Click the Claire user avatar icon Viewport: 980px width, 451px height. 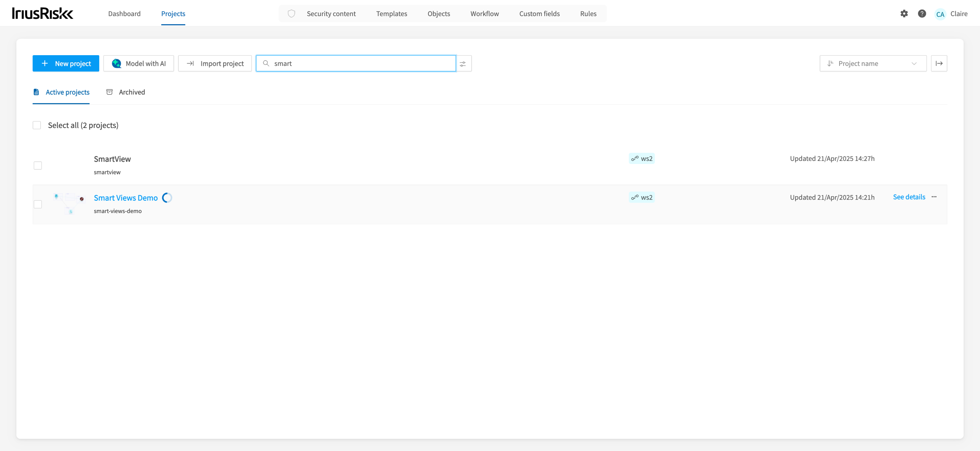[940, 14]
